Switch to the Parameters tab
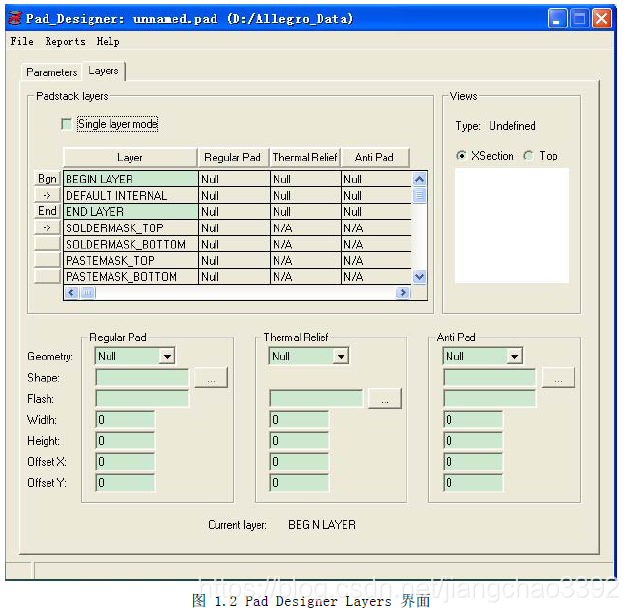The image size is (629, 612). point(52,72)
